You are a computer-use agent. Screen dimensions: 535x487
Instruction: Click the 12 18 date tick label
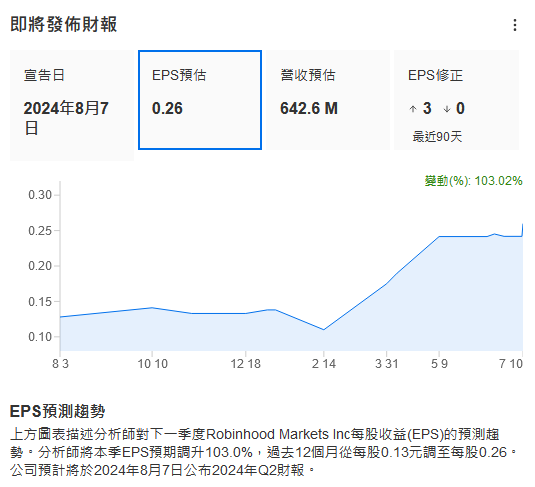click(246, 363)
